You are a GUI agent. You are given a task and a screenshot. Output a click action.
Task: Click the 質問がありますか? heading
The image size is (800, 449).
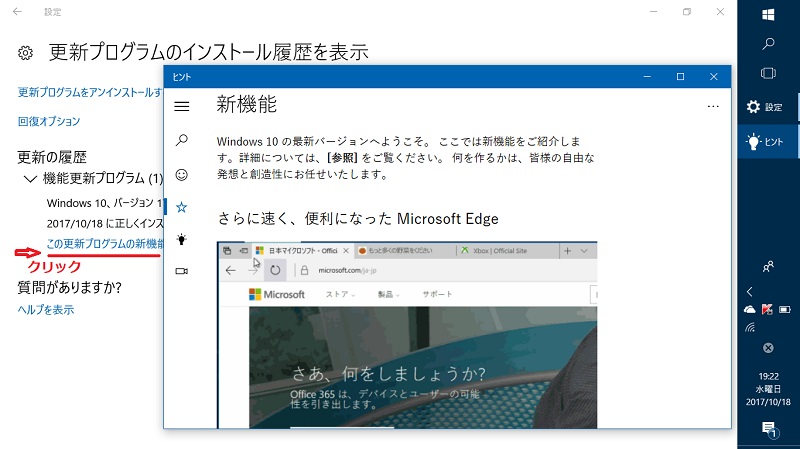(x=69, y=288)
